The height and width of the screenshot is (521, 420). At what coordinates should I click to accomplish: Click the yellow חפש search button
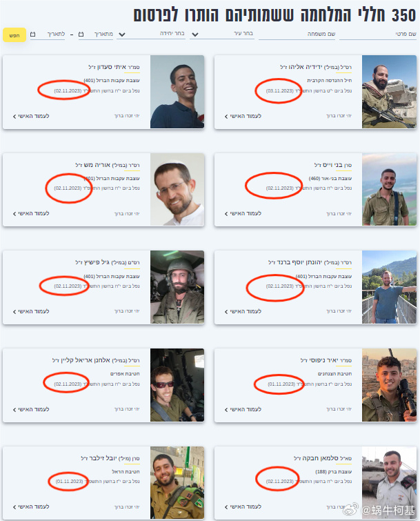coord(14,35)
